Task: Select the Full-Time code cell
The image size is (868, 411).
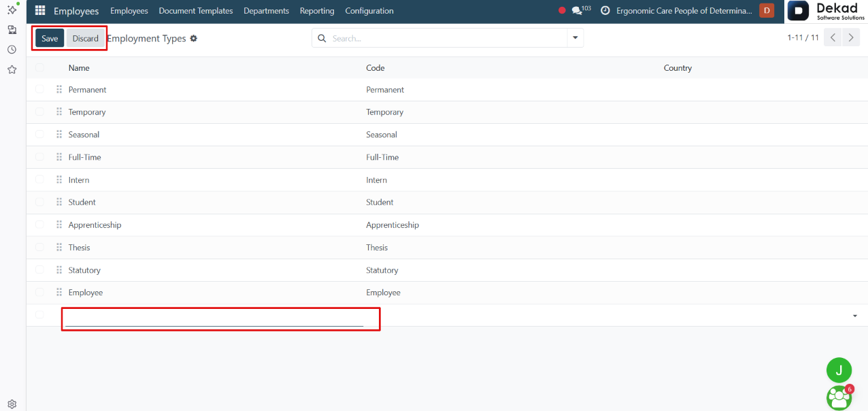Action: pyautogui.click(x=382, y=157)
